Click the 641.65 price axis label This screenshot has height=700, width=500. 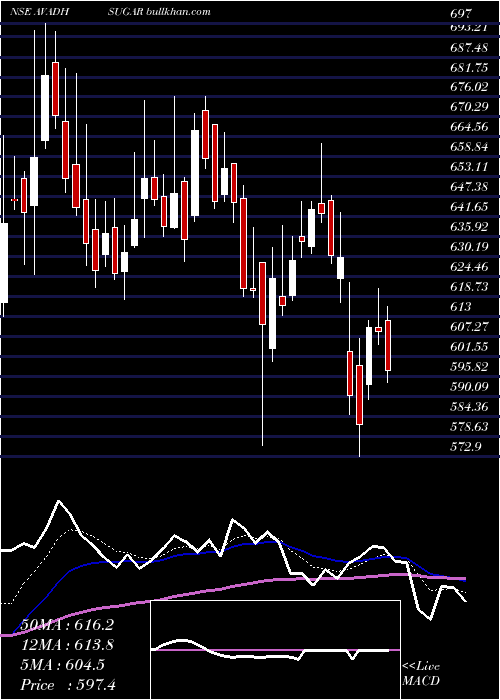469,207
